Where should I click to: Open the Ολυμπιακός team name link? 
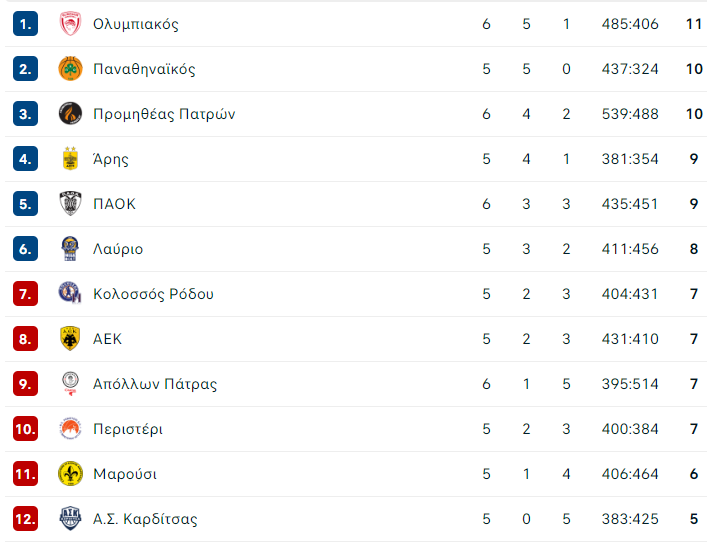(136, 24)
